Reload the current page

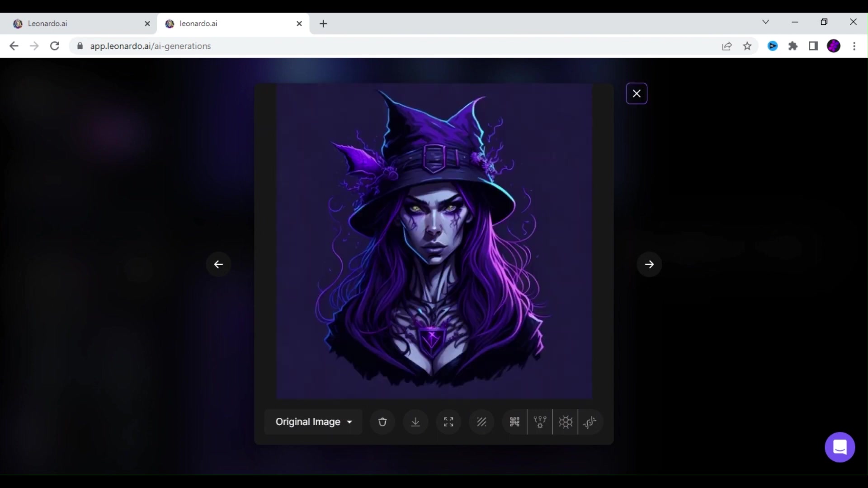point(55,46)
